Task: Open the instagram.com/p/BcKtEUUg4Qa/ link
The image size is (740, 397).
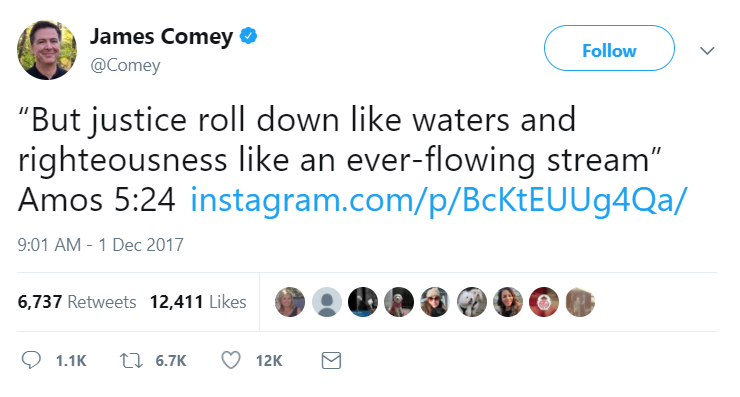Action: (438, 200)
